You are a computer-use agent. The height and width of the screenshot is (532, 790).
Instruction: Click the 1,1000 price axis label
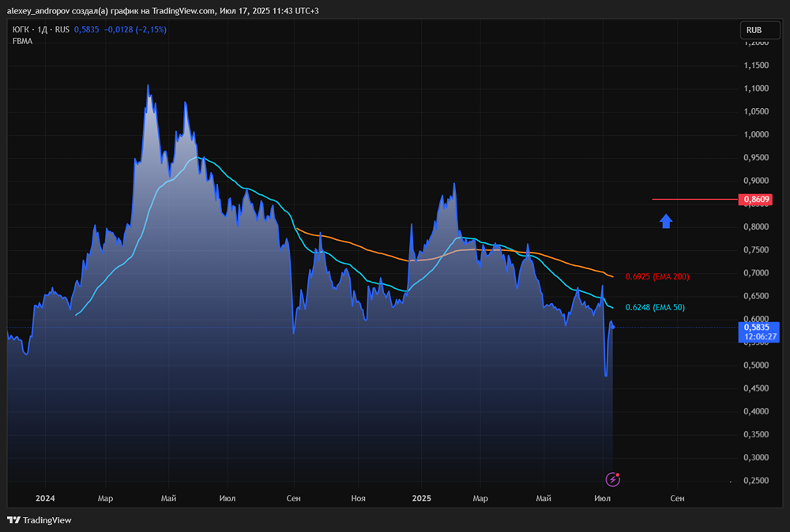(x=756, y=88)
